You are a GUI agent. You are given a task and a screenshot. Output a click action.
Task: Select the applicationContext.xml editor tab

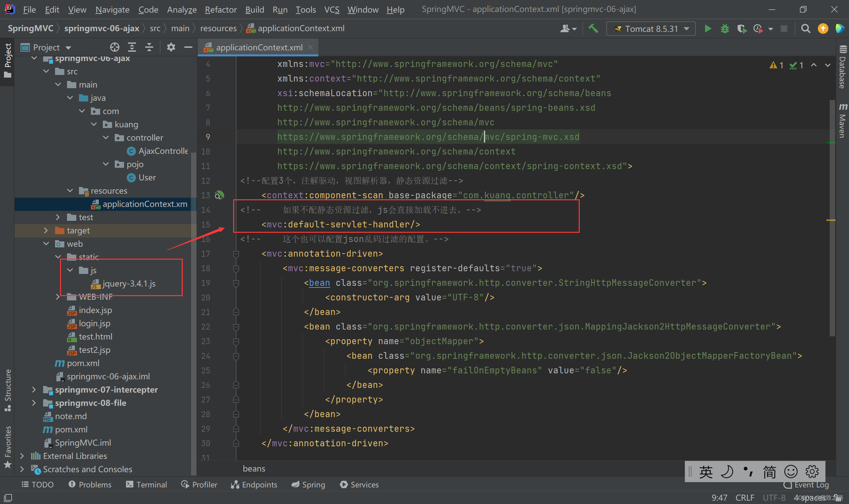pos(258,47)
